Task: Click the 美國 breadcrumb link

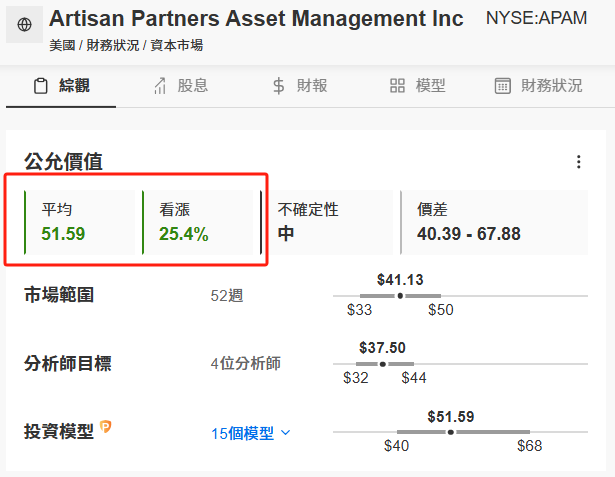Action: coord(62,46)
